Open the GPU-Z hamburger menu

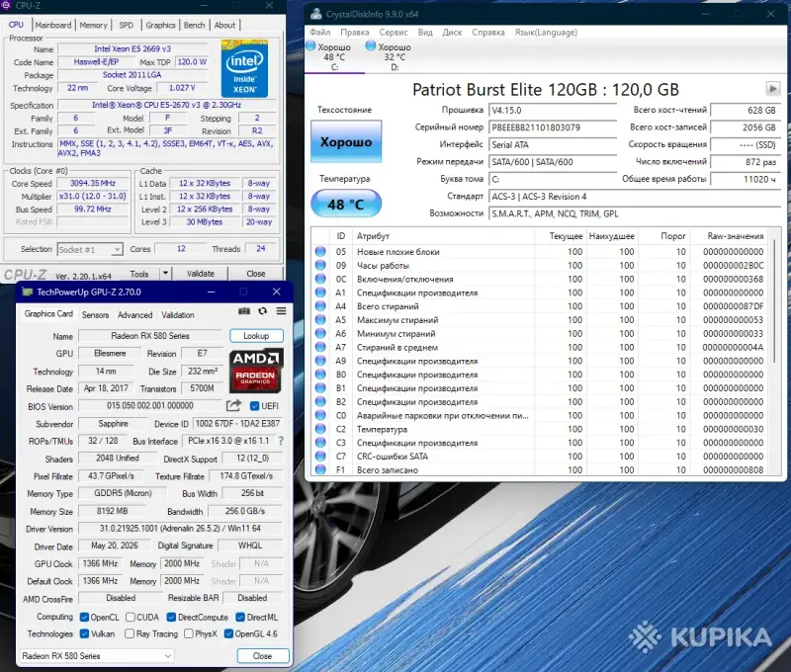pyautogui.click(x=281, y=311)
